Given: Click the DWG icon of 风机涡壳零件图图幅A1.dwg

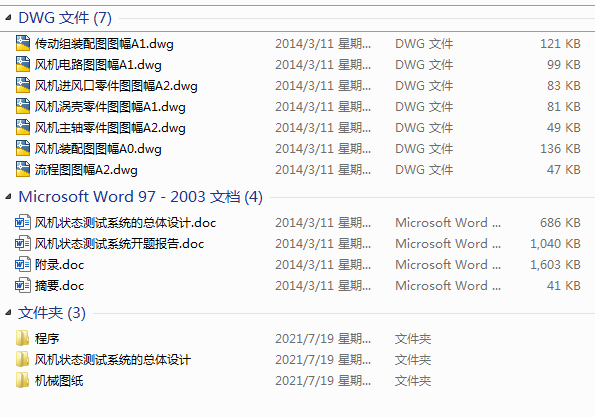Looking at the screenshot, I should pyautogui.click(x=23, y=106).
